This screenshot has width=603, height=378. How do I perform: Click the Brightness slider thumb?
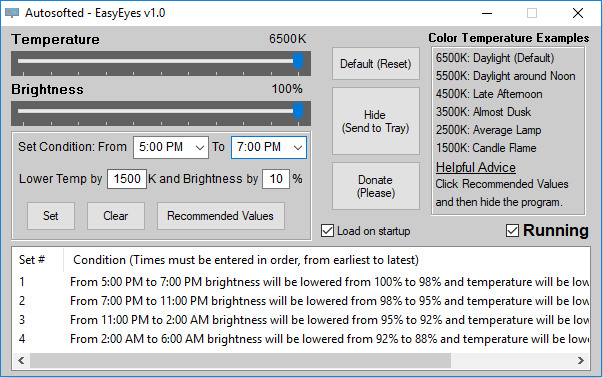tap(298, 112)
